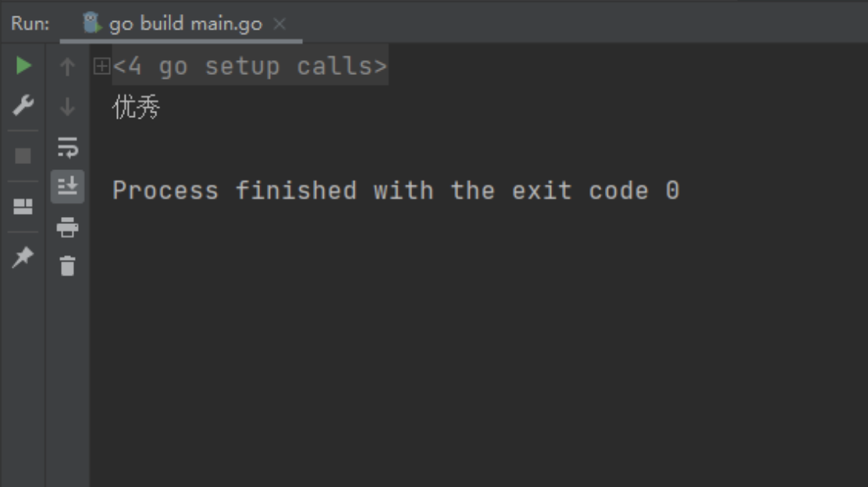The image size is (868, 487).
Task: Click the Down stack trace arrow
Action: tap(68, 106)
